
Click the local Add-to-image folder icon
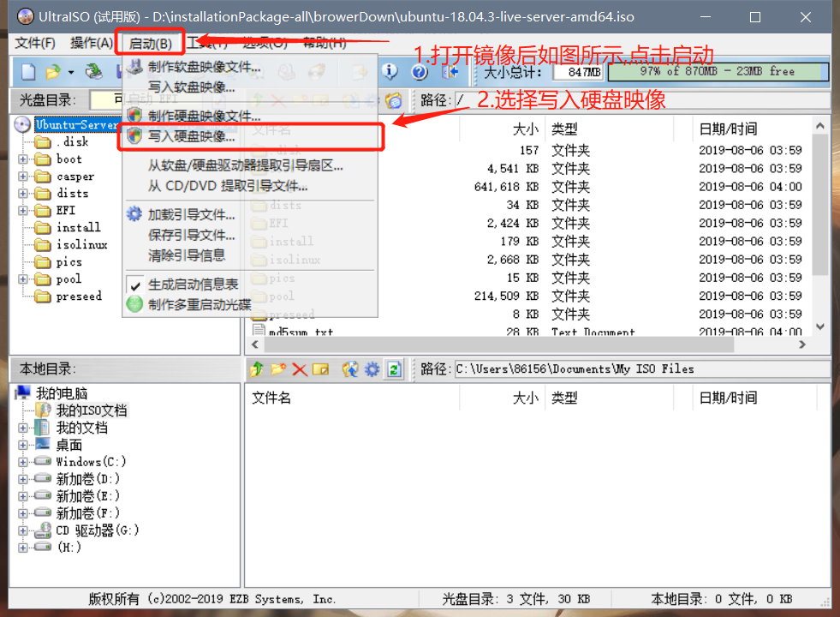coord(350,368)
